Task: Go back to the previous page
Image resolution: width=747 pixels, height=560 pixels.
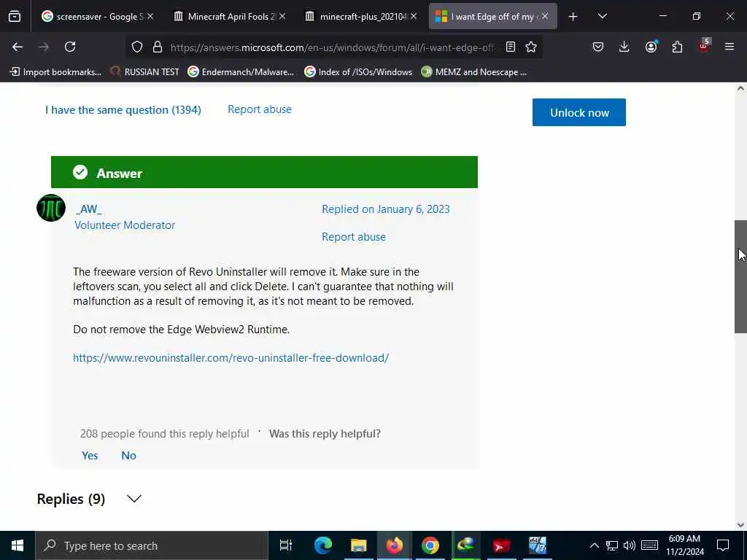Action: coord(18,47)
